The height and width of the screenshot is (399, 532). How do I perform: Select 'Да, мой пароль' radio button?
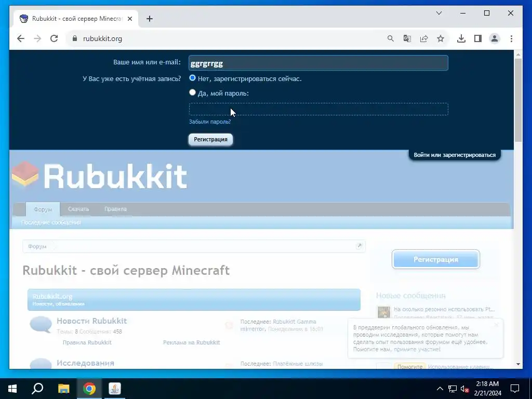click(192, 92)
